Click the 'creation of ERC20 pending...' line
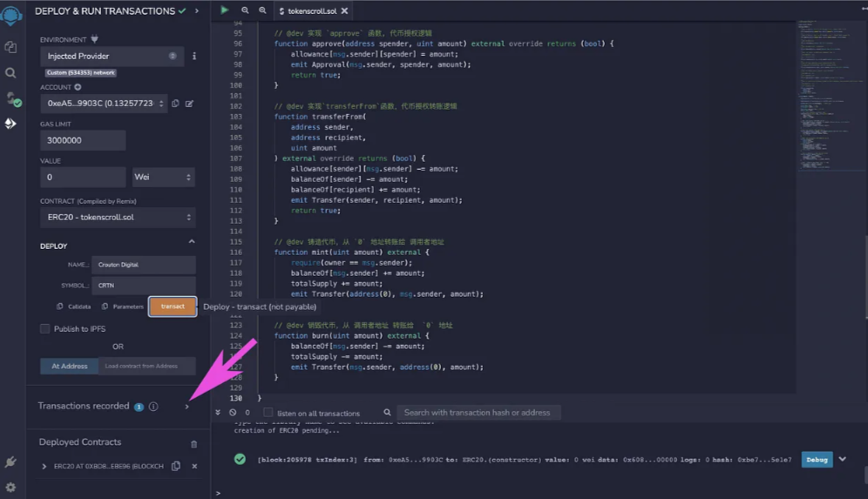Viewport: 868px width, 499px height. pos(287,430)
